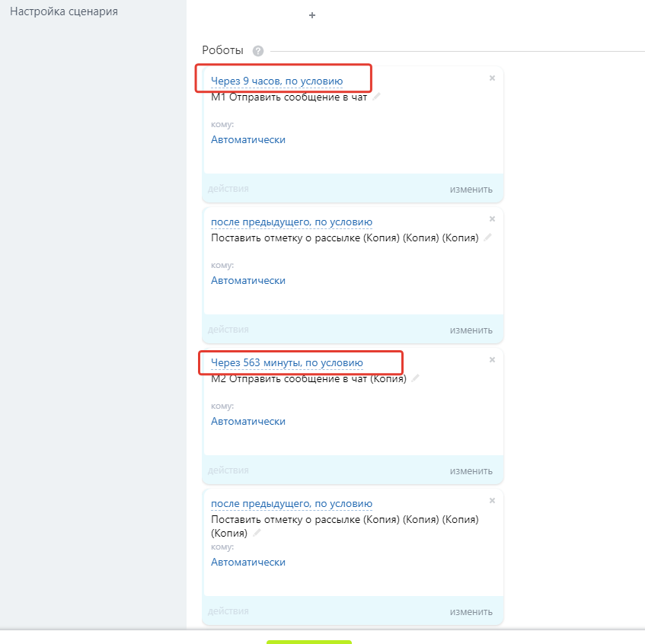The width and height of the screenshot is (645, 644).
Task: Click X on the second robot card
Action: (x=492, y=218)
